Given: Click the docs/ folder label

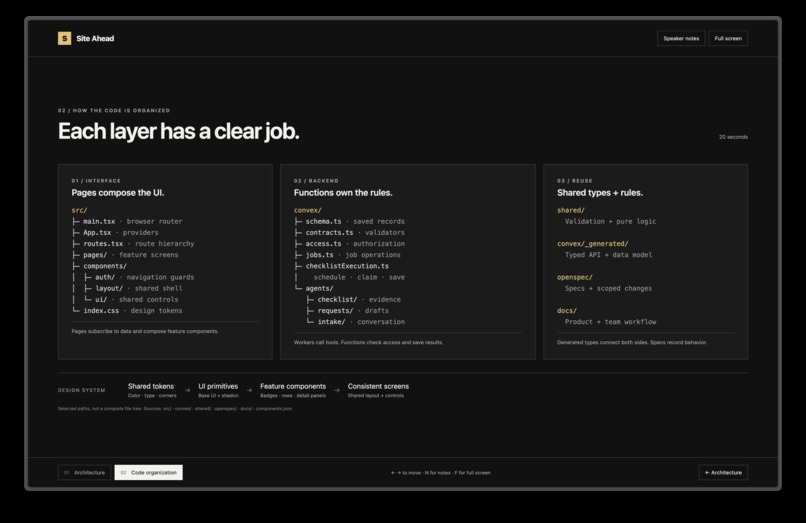Looking at the screenshot, I should (567, 311).
